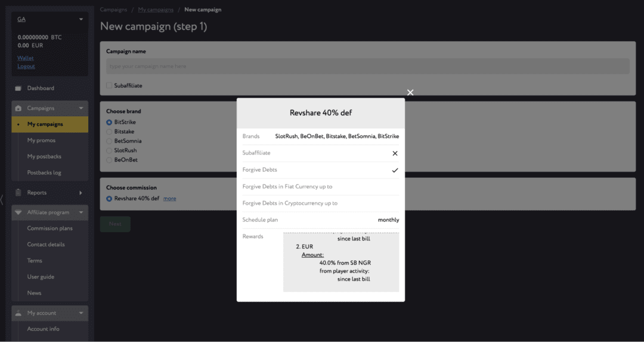Click the campaign name input field

click(367, 66)
